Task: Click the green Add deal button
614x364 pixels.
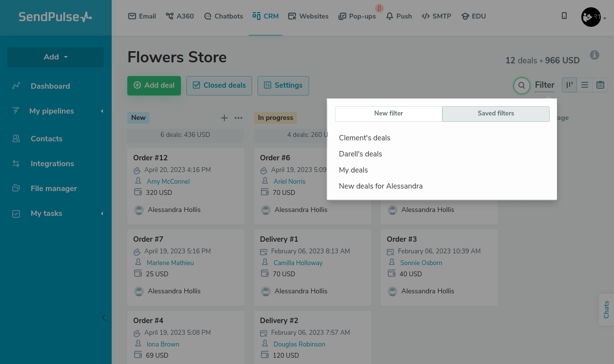Action: pyautogui.click(x=154, y=85)
